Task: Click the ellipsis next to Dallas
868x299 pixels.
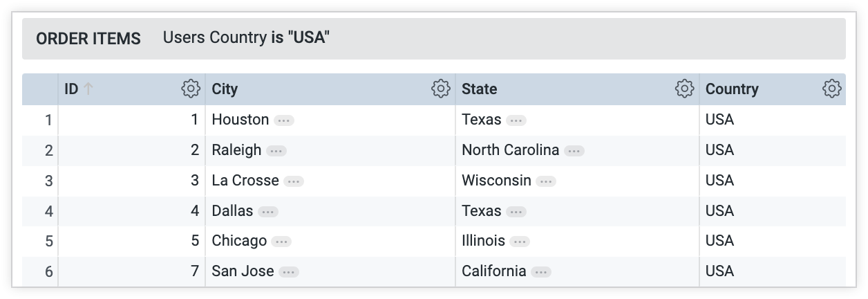Action: (x=268, y=211)
